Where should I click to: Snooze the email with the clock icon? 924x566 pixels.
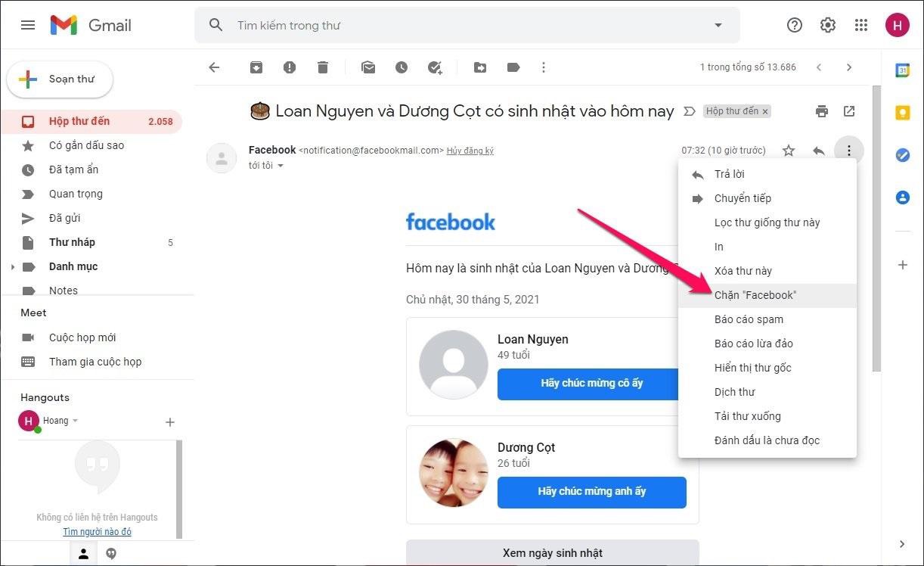tap(402, 67)
